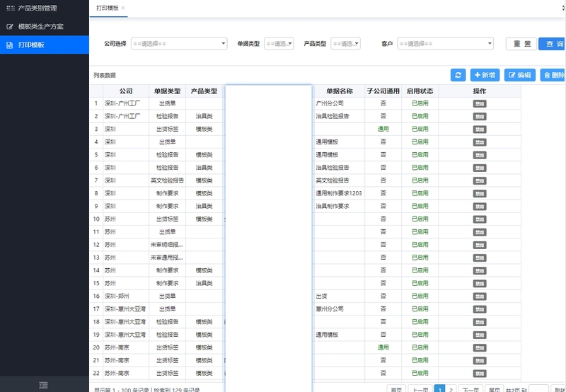Disable row 5 template via 禁用 button

tap(480, 154)
